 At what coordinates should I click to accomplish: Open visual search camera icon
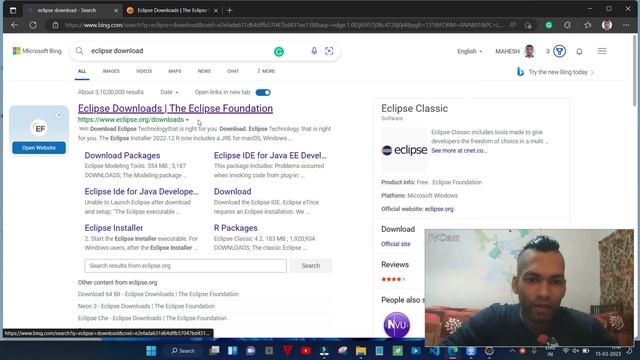tap(329, 51)
